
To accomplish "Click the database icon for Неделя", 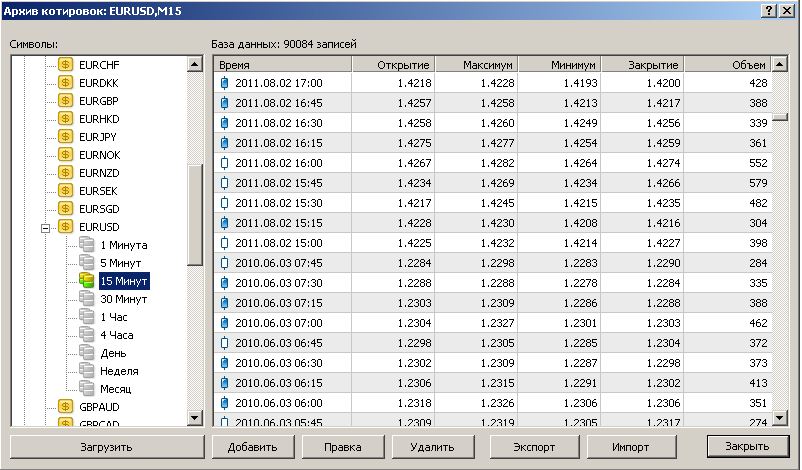I will point(86,370).
